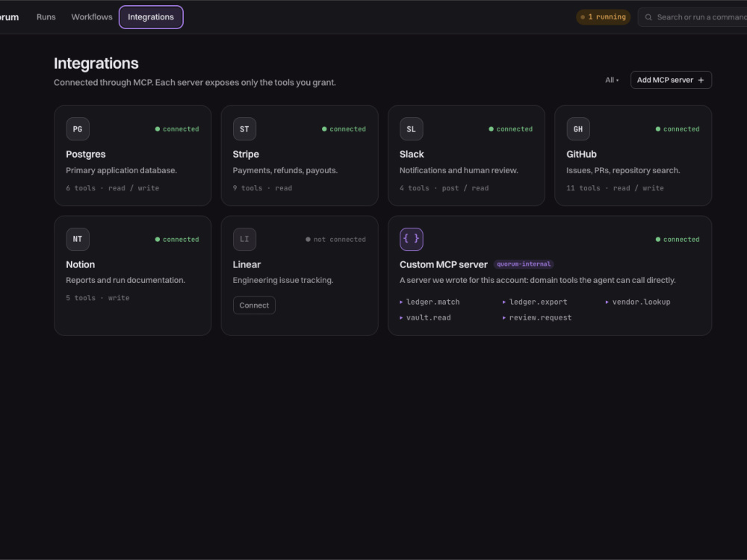Viewport: 747px width, 560px height.
Task: Click '9 tools · read' text
Action: coord(262,188)
